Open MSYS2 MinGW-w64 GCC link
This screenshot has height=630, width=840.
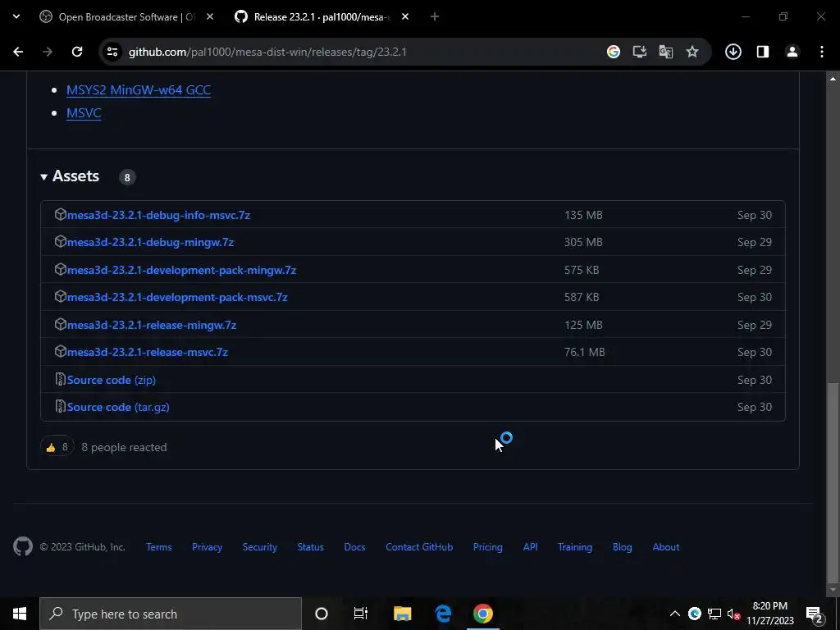(138, 90)
